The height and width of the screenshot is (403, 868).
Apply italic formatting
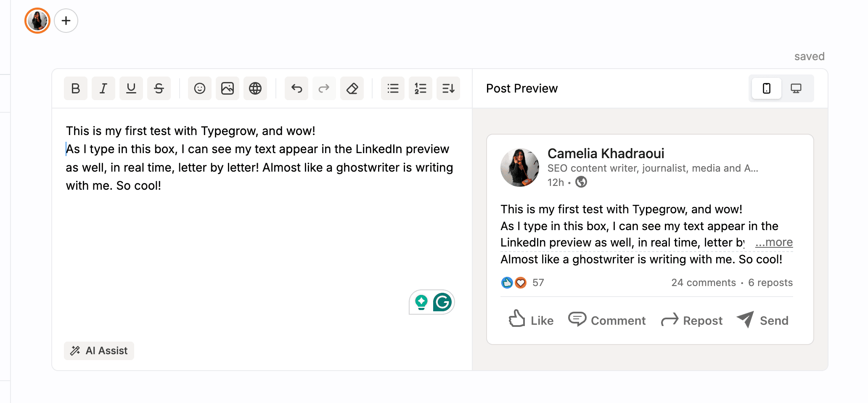tap(103, 88)
